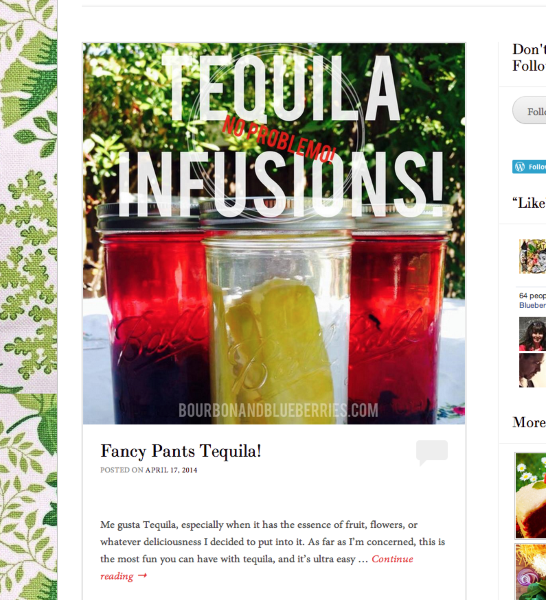
Task: Click the "Like" sidebar widget heading
Action: click(529, 203)
